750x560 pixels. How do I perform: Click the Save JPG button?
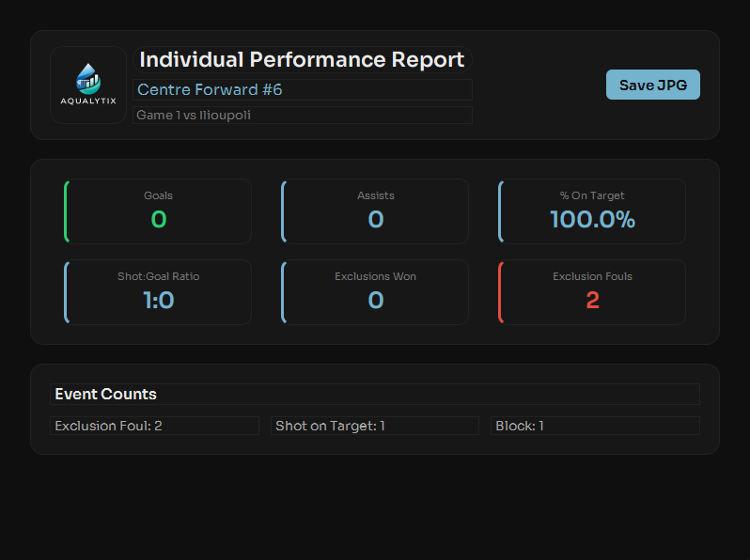click(x=653, y=85)
